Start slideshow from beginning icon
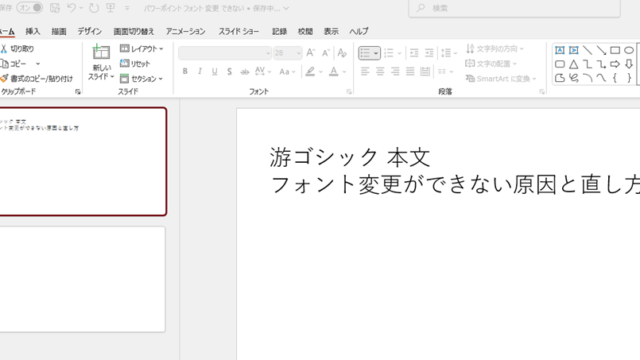 (x=111, y=8)
